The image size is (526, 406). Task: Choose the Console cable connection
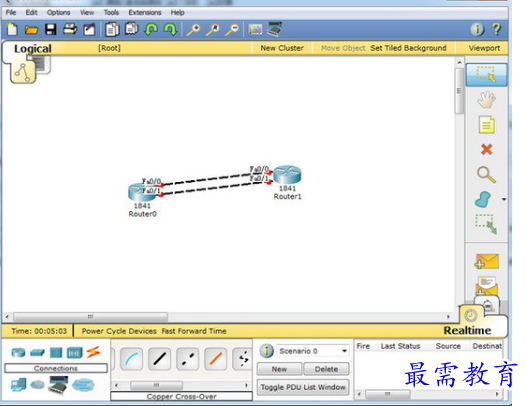(131, 359)
